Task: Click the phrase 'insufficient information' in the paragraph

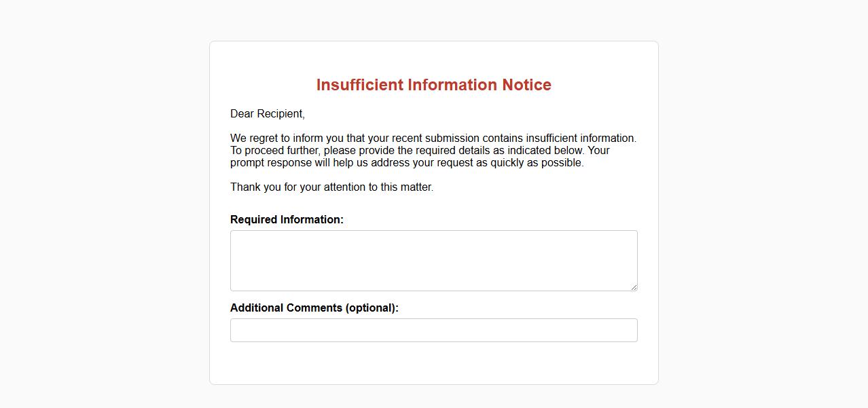Action: pyautogui.click(x=580, y=138)
